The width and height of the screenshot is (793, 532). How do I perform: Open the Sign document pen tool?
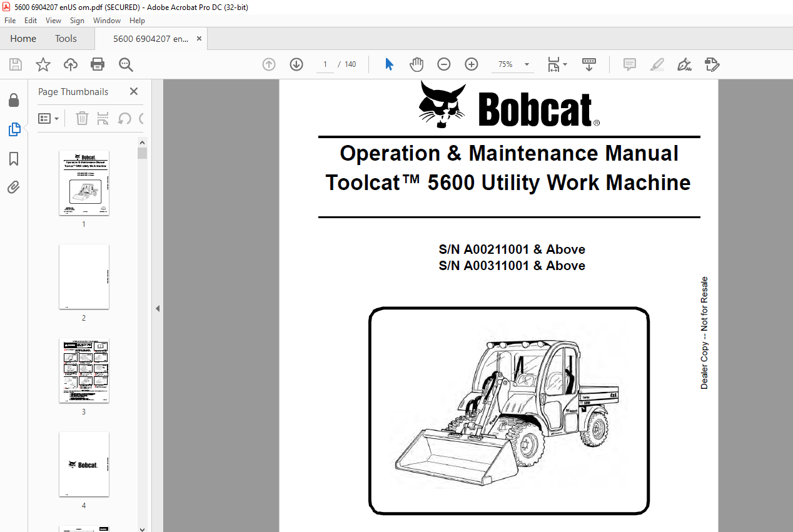(684, 64)
